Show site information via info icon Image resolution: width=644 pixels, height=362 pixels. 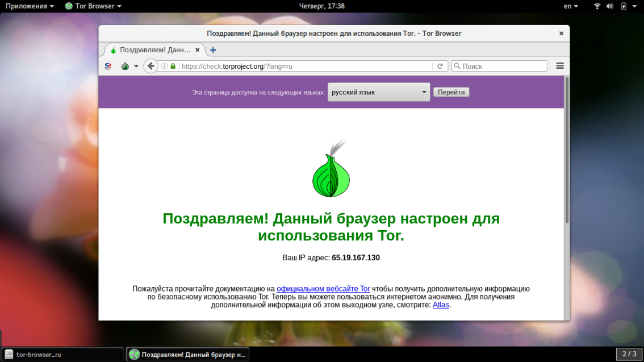click(x=164, y=66)
